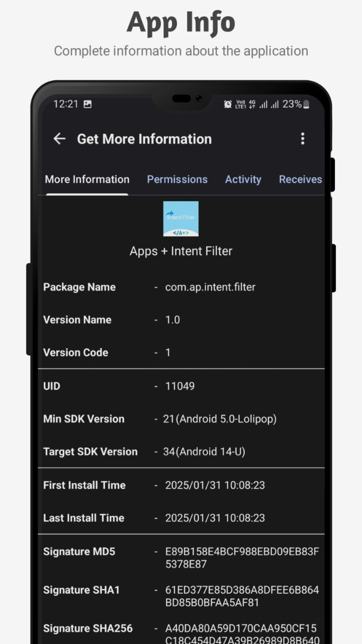Tap the UID label
The width and height of the screenshot is (362, 644).
point(51,386)
